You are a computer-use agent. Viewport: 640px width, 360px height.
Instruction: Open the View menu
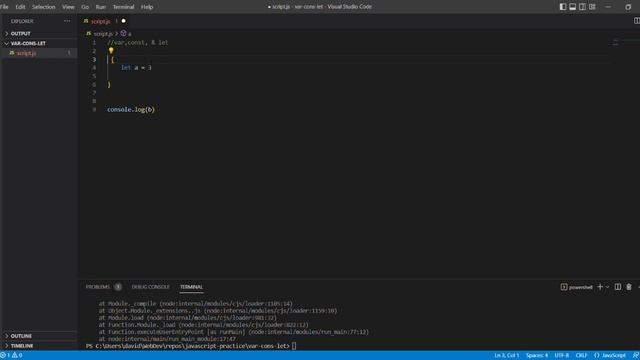[x=68, y=7]
